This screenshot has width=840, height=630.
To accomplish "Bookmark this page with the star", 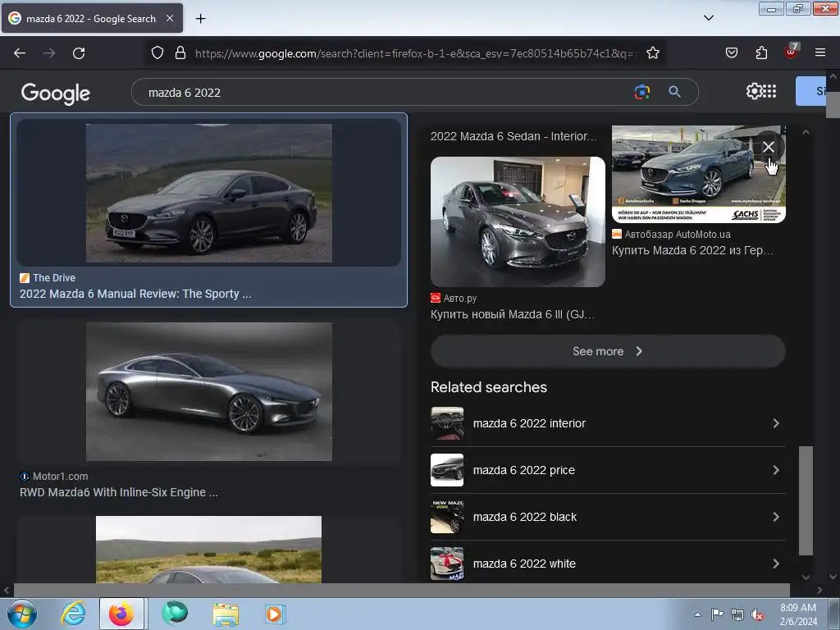I will click(652, 52).
